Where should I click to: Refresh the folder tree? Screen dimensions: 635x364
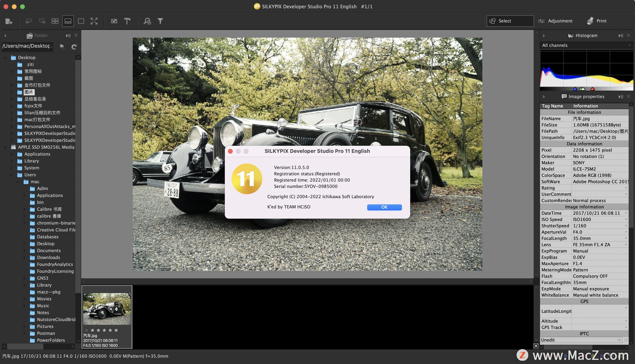point(74,47)
